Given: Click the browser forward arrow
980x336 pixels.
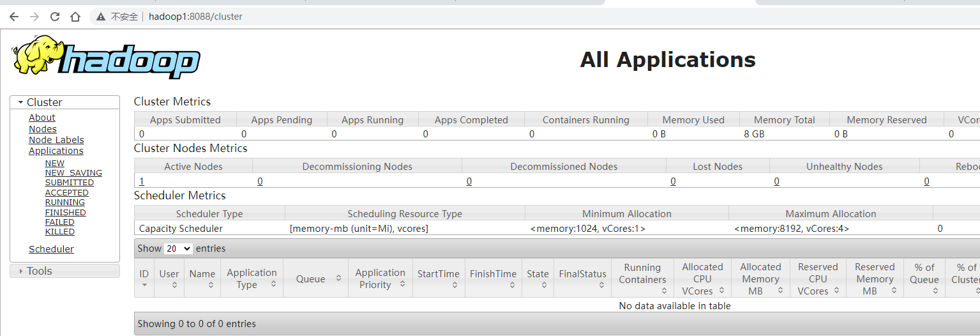Looking at the screenshot, I should [34, 17].
